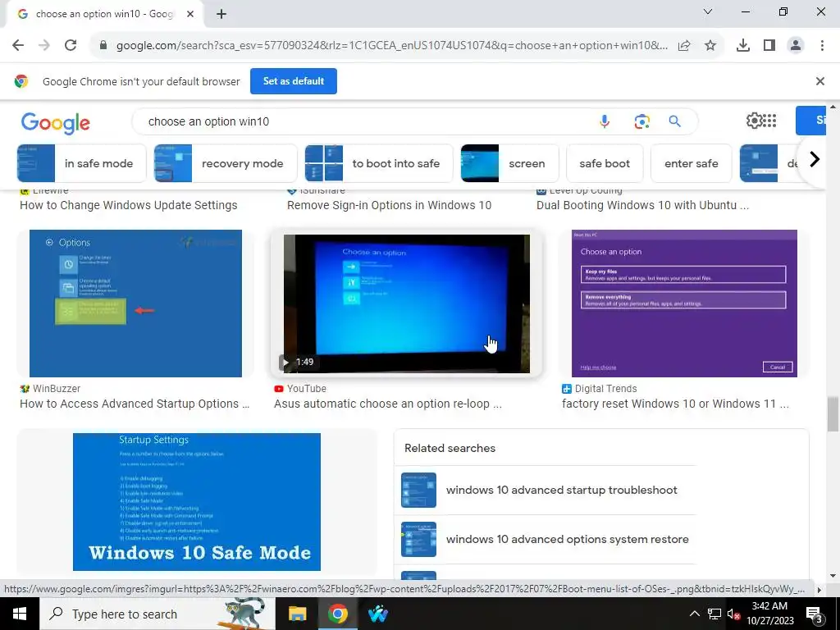Open Digital Trends purple reset thumbnail

[684, 304]
